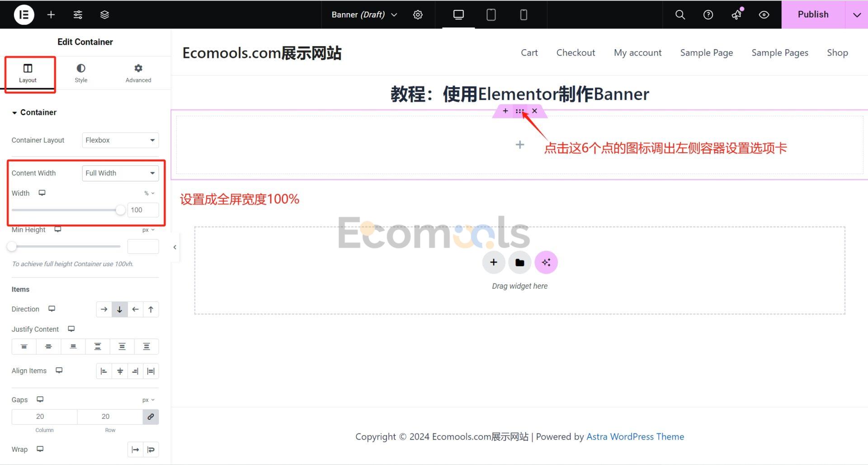Set Justify Content to start

pos(24,347)
